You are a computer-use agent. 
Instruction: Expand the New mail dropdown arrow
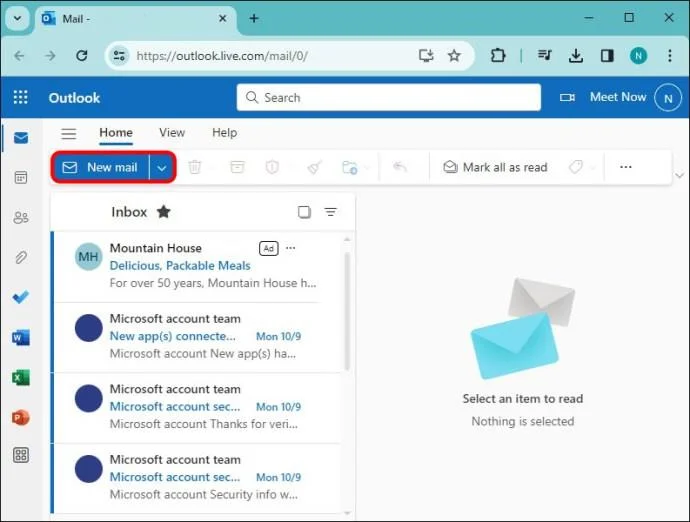point(162,167)
